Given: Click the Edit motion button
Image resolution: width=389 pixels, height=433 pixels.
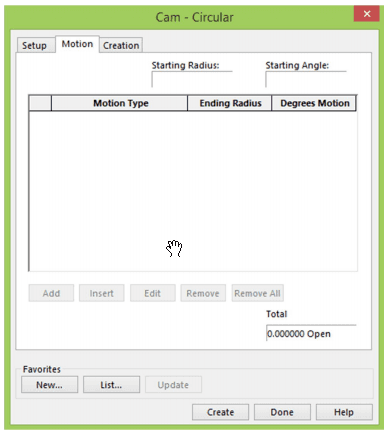Looking at the screenshot, I should (x=153, y=293).
